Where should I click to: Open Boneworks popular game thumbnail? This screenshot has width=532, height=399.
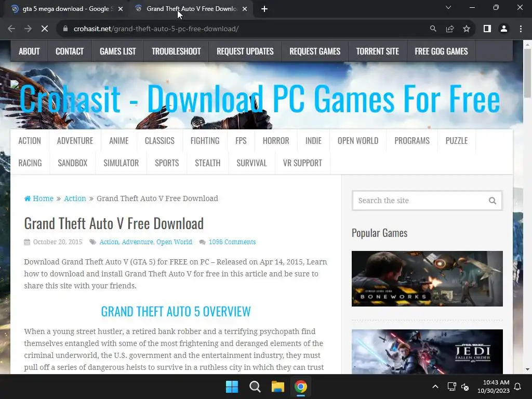tap(427, 278)
